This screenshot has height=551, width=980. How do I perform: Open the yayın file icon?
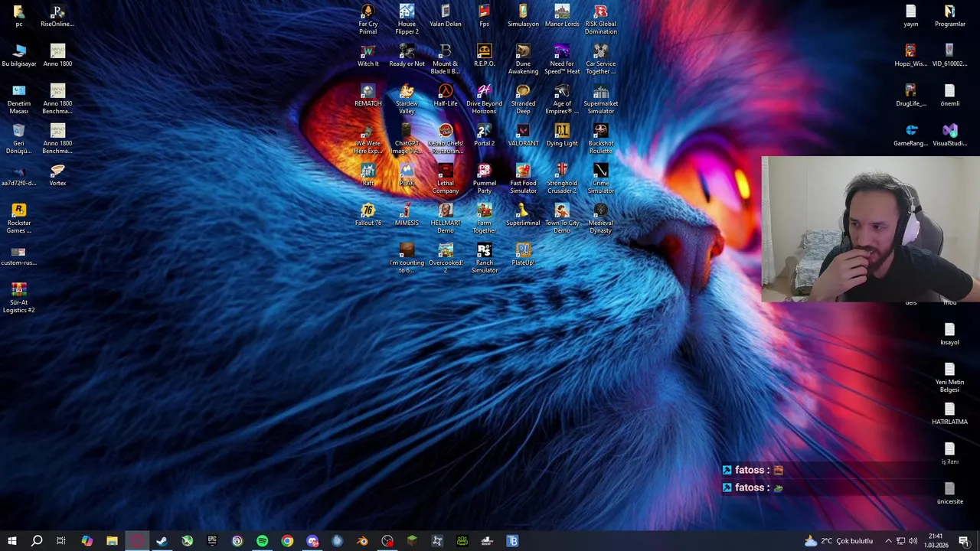coord(910,15)
